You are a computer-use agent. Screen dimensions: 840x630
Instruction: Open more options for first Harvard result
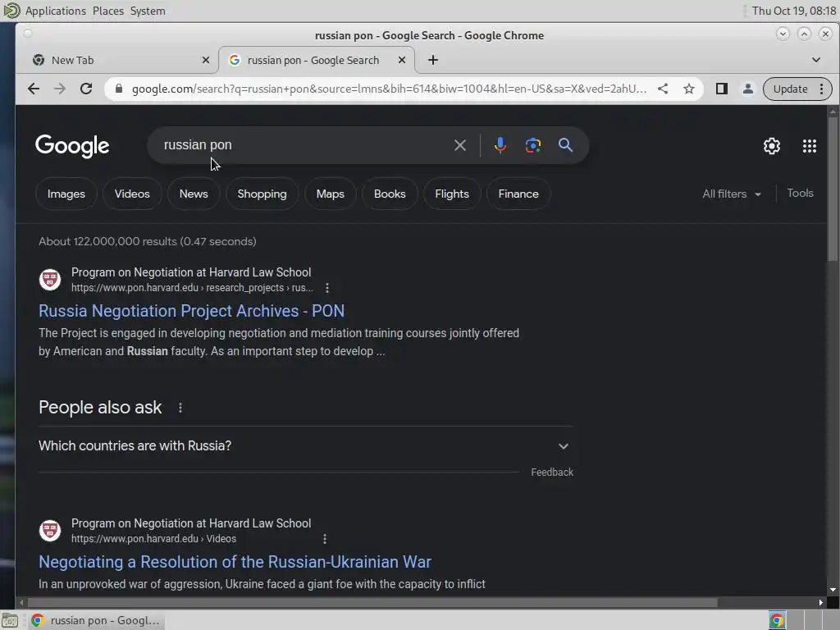click(x=327, y=288)
